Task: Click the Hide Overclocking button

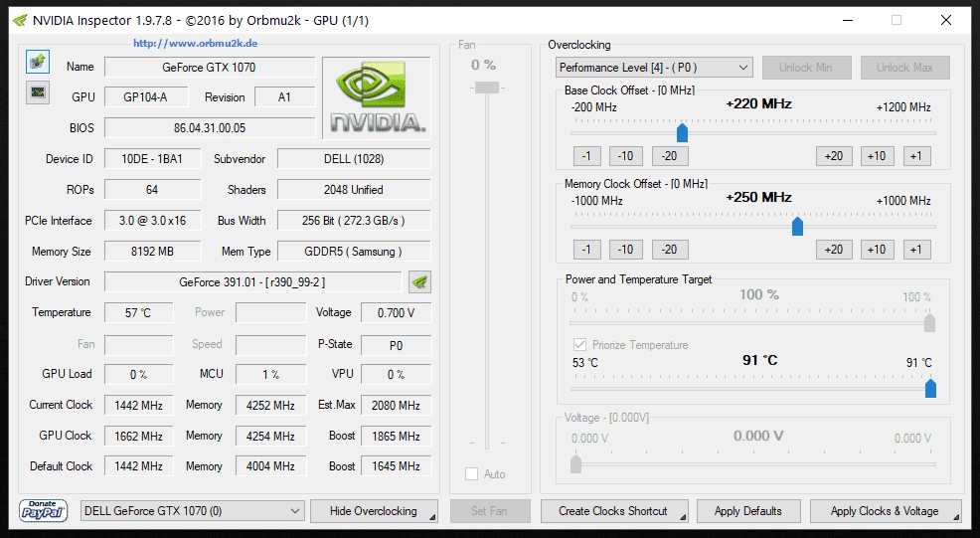Action: pyautogui.click(x=374, y=511)
